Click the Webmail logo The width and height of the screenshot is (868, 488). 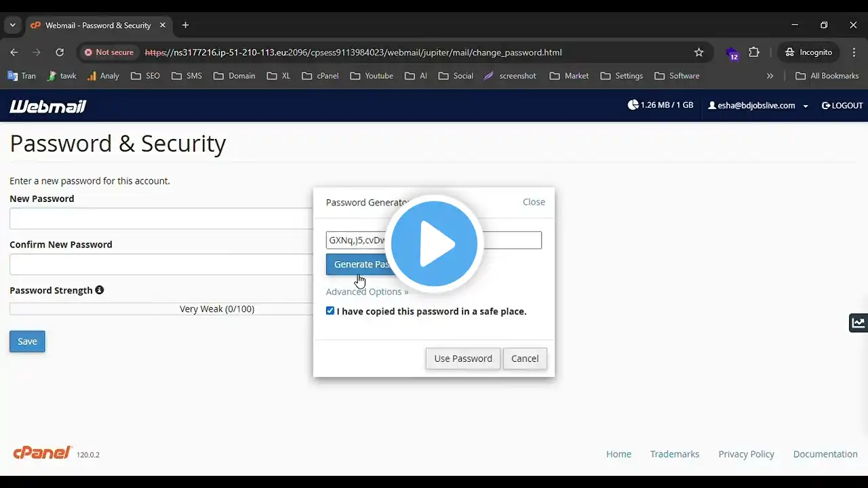(47, 106)
